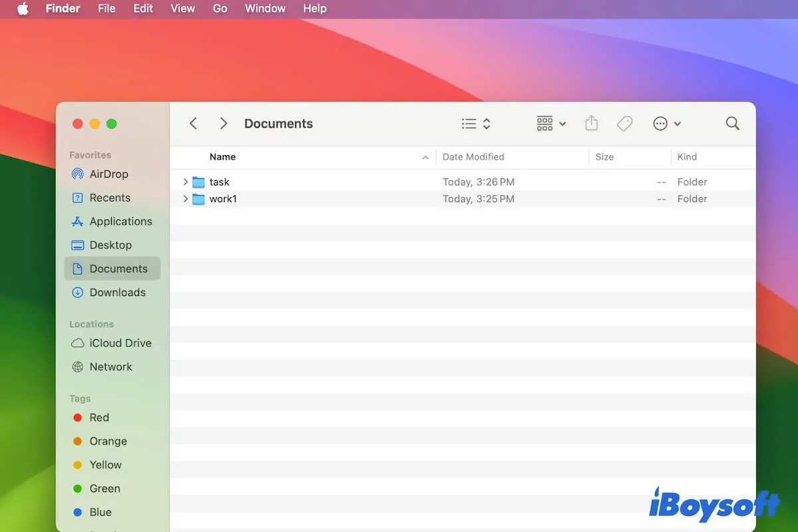Open the File menu

click(106, 9)
